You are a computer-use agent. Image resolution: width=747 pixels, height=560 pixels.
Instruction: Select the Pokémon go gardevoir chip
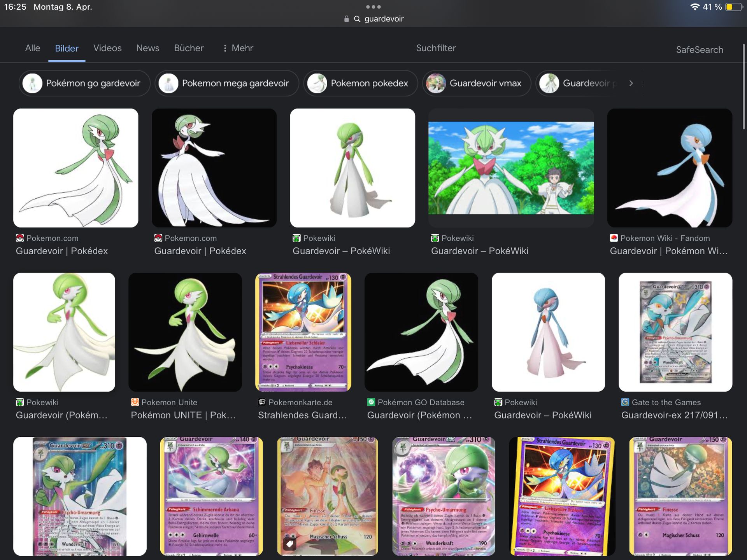pos(84,83)
